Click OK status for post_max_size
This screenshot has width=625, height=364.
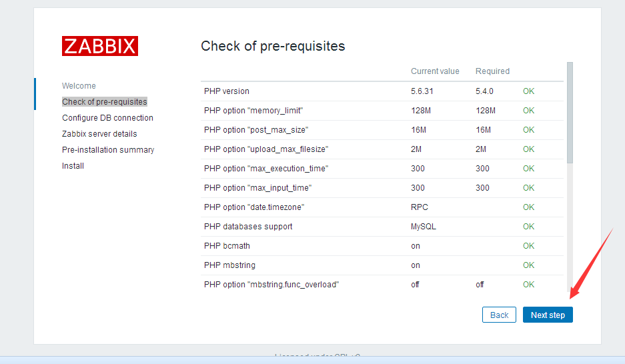tap(528, 130)
